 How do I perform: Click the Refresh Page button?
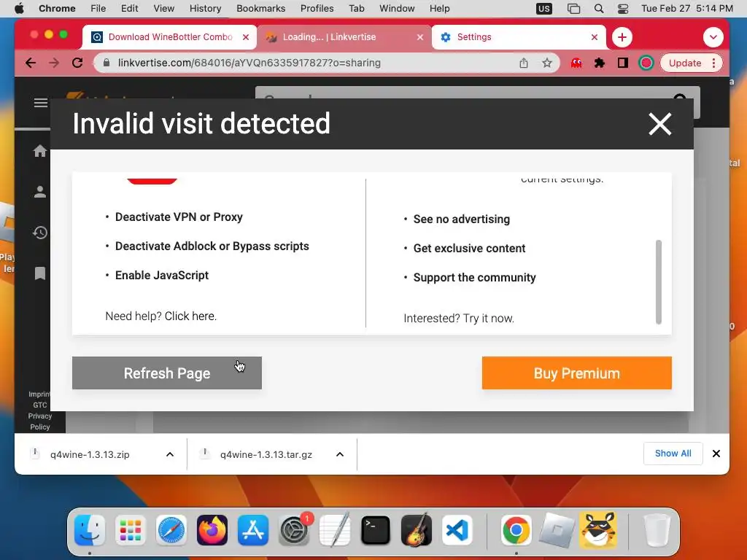167,373
